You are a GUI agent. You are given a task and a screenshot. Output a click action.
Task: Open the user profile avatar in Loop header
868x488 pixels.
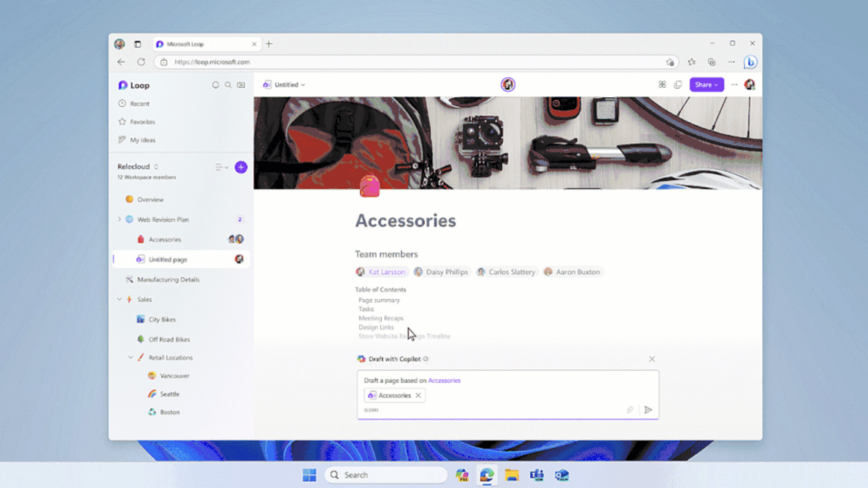tap(750, 85)
